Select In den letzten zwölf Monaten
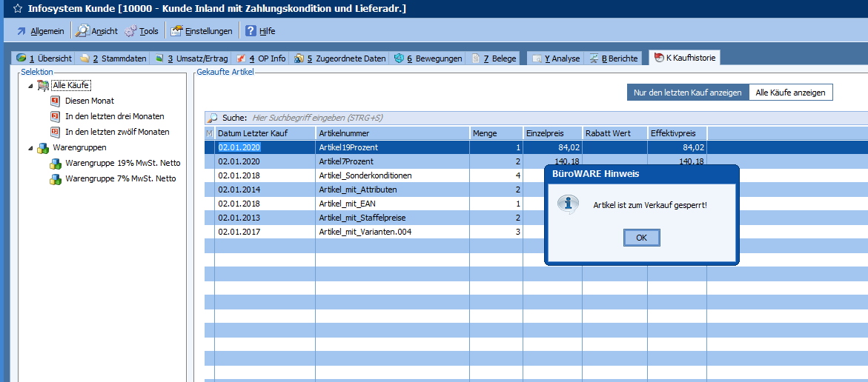The image size is (868, 382). 117,132
